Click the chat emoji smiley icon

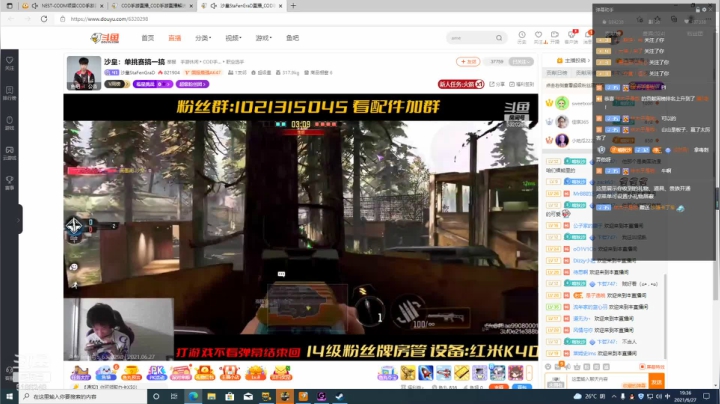[548, 366]
